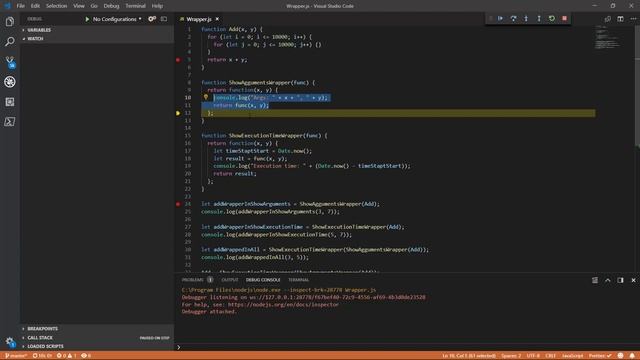Close the Wrapper.js editor tab
The height and width of the screenshot is (360, 640).
tap(217, 19)
